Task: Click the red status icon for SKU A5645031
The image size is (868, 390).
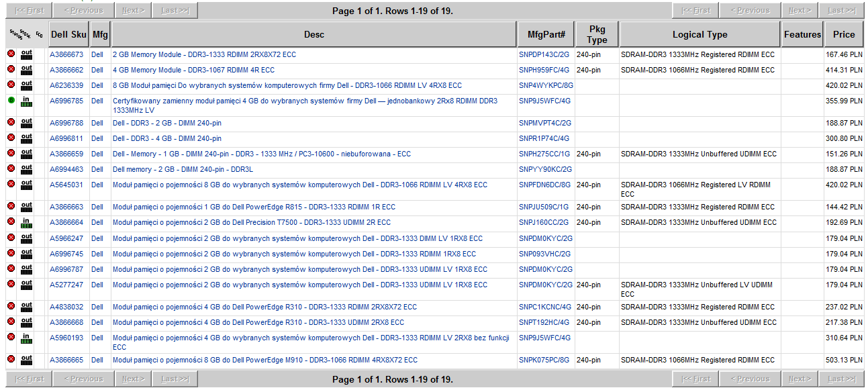Action: pyautogui.click(x=11, y=184)
